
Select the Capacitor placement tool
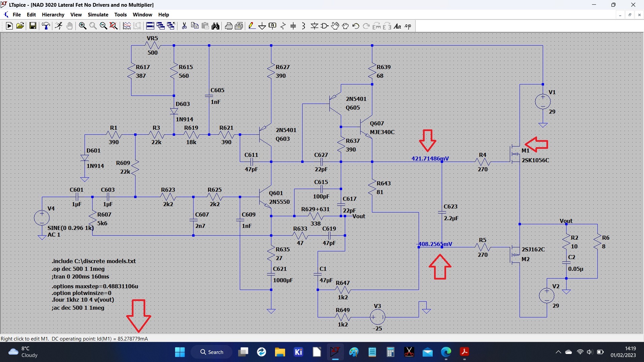tap(293, 26)
